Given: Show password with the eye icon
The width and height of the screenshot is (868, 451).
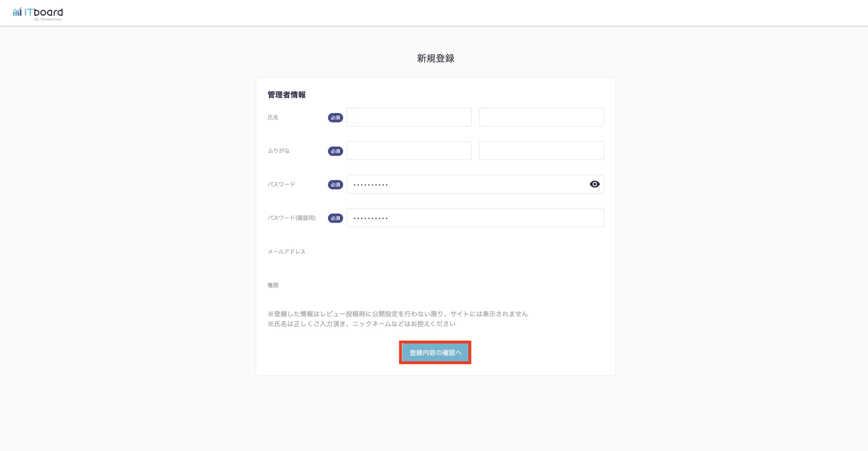Looking at the screenshot, I should click(x=594, y=184).
